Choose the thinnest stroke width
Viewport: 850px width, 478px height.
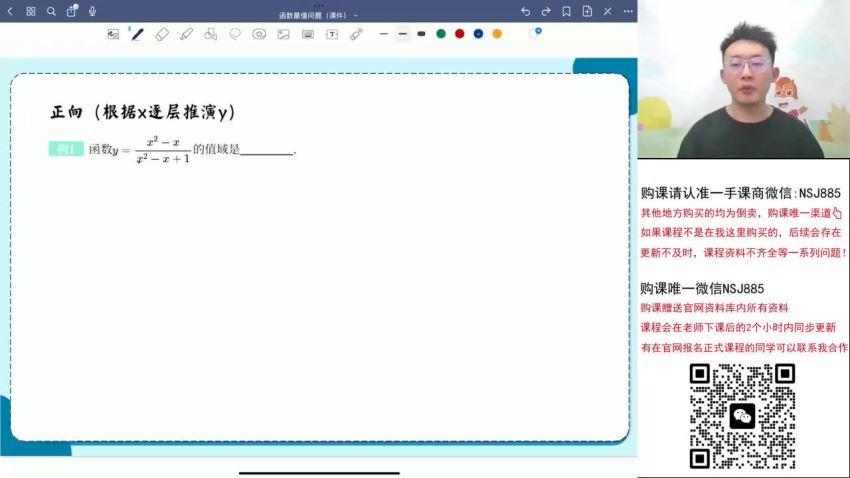(x=384, y=34)
